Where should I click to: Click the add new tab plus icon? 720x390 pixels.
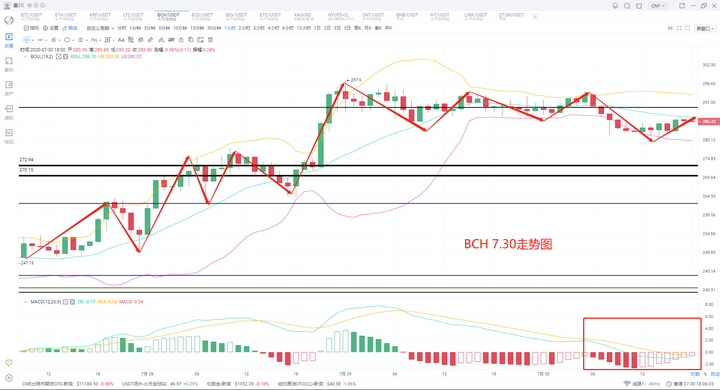(535, 17)
